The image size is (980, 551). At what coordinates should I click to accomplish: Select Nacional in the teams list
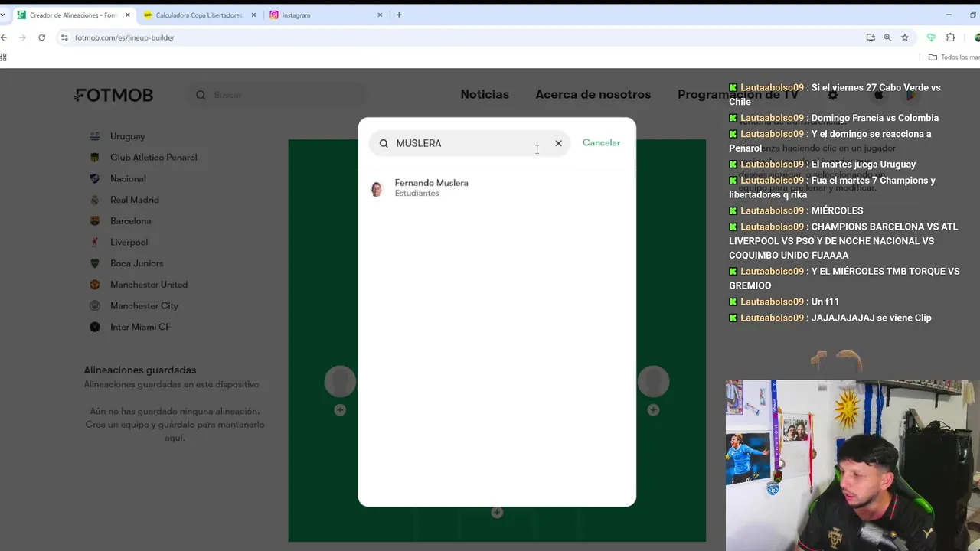[x=128, y=178]
